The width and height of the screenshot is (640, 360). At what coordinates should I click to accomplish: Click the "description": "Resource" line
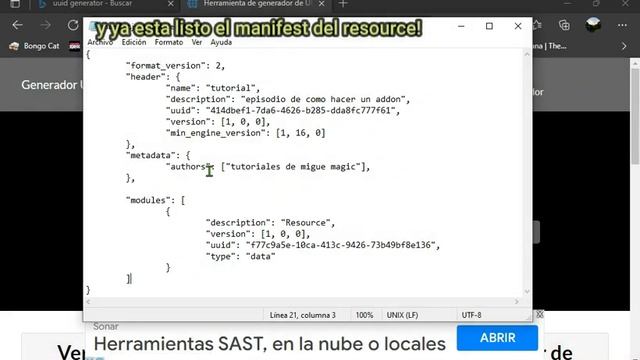(x=270, y=223)
